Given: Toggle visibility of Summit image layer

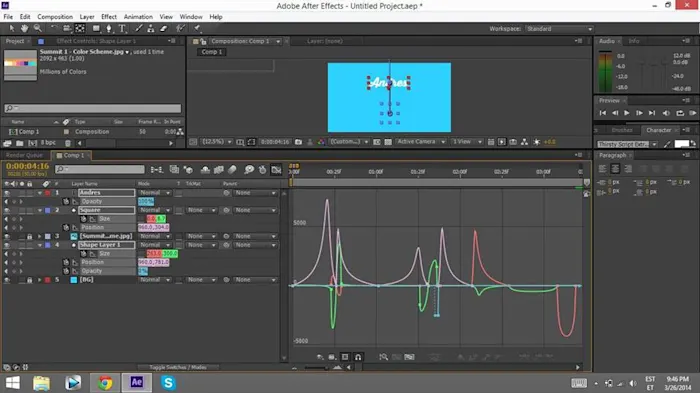Looking at the screenshot, I should tap(7, 236).
